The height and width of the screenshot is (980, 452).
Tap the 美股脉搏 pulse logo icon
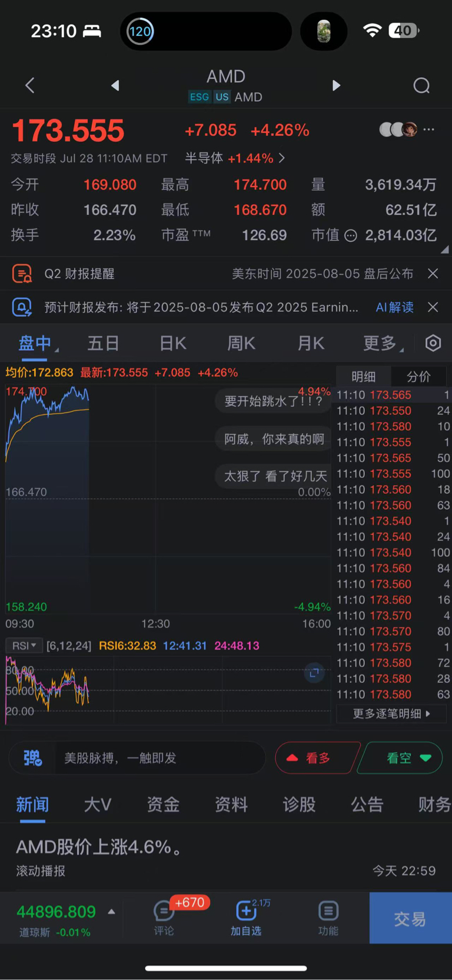pos(32,758)
